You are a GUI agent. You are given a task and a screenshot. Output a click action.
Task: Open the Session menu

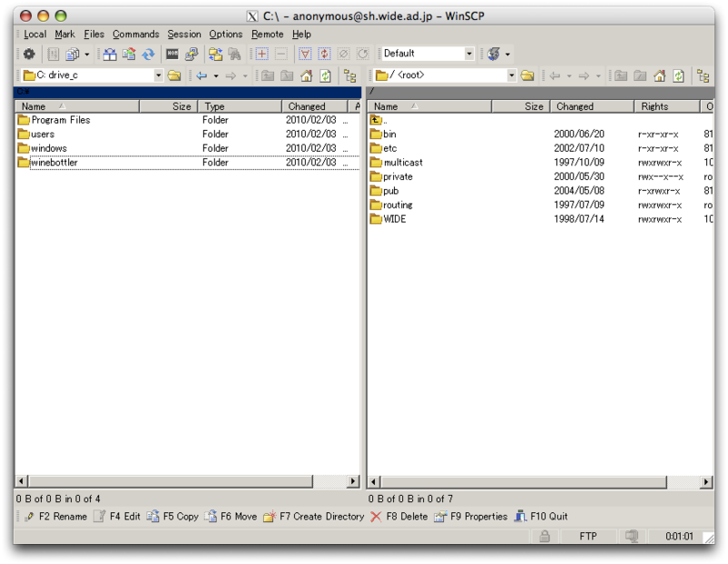pyautogui.click(x=185, y=35)
